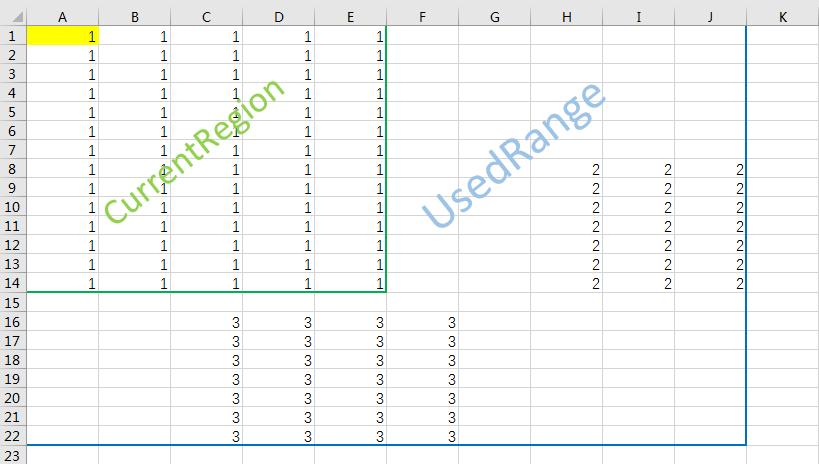Select column D header
The height and width of the screenshot is (464, 819).
pyautogui.click(x=278, y=17)
